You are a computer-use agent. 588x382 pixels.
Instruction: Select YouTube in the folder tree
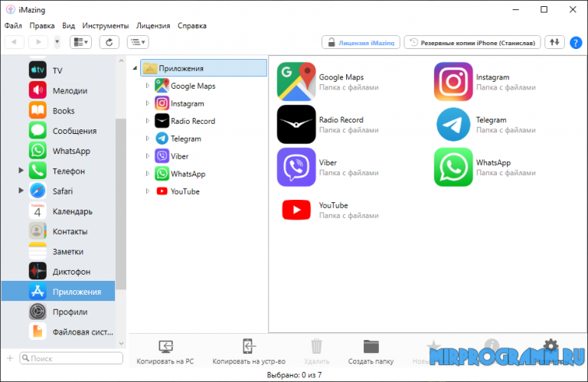185,191
